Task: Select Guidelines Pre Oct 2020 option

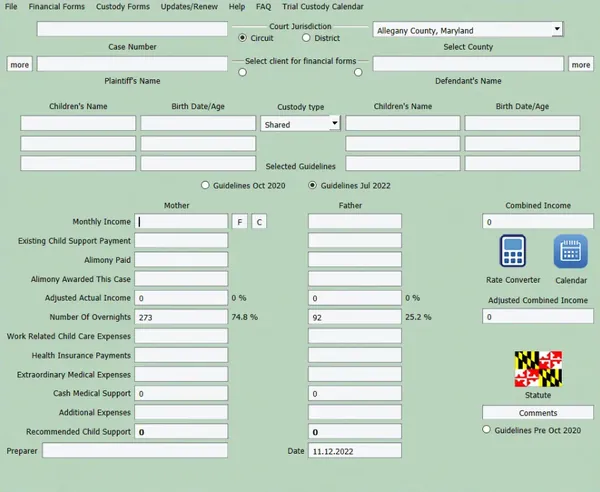Action: click(x=486, y=430)
